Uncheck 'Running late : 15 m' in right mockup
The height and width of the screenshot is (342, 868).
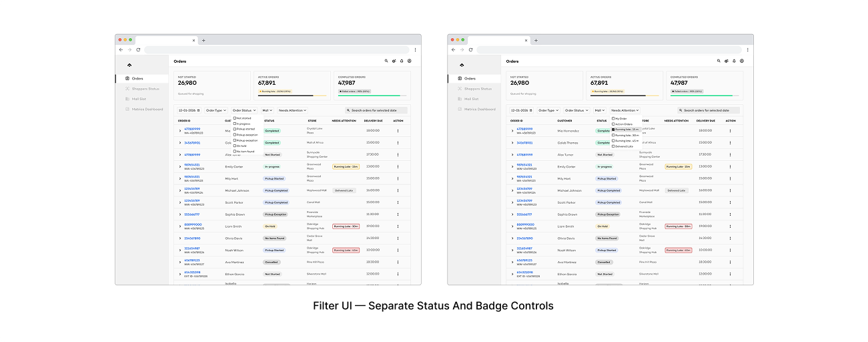tap(613, 130)
